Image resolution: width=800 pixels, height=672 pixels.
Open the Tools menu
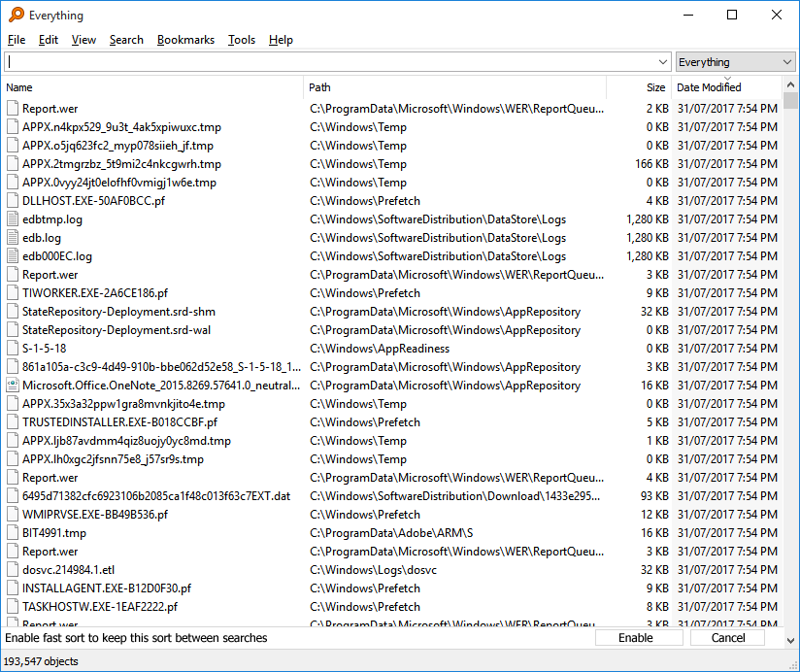(x=242, y=40)
